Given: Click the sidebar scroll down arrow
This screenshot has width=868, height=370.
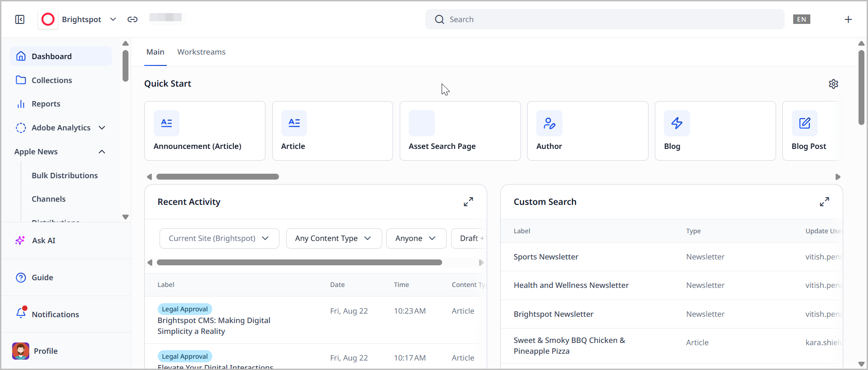Looking at the screenshot, I should pos(125,217).
